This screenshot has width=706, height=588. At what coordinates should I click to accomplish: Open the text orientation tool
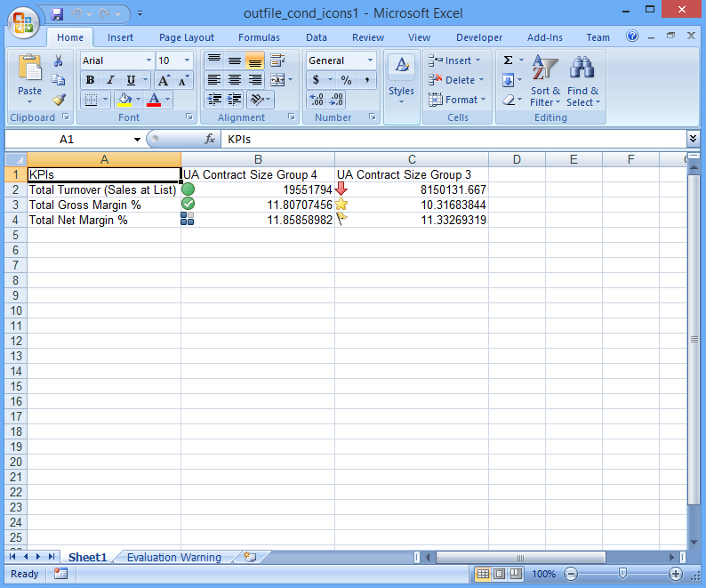(x=257, y=100)
